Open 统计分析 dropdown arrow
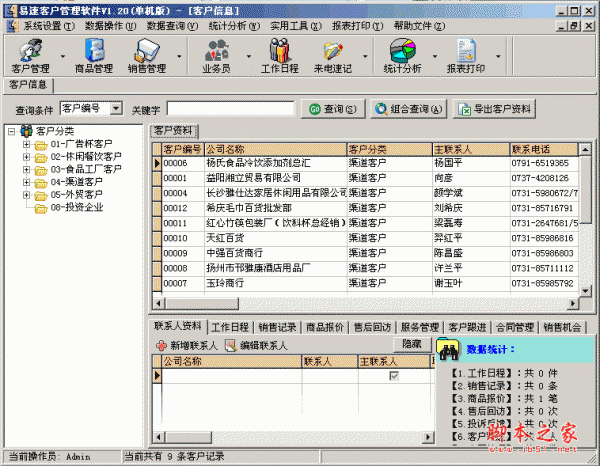The image size is (600, 466). pyautogui.click(x=435, y=56)
